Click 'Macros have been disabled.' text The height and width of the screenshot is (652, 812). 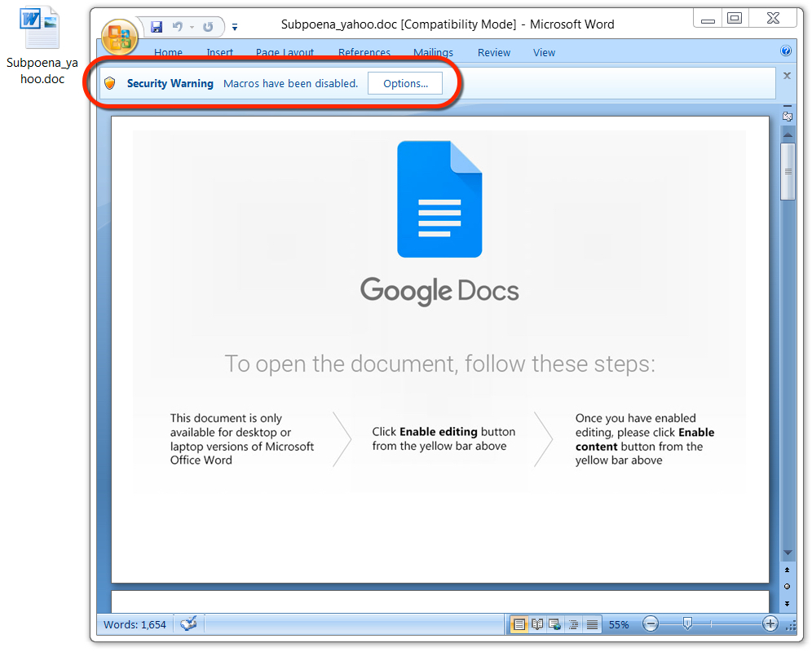pos(290,83)
